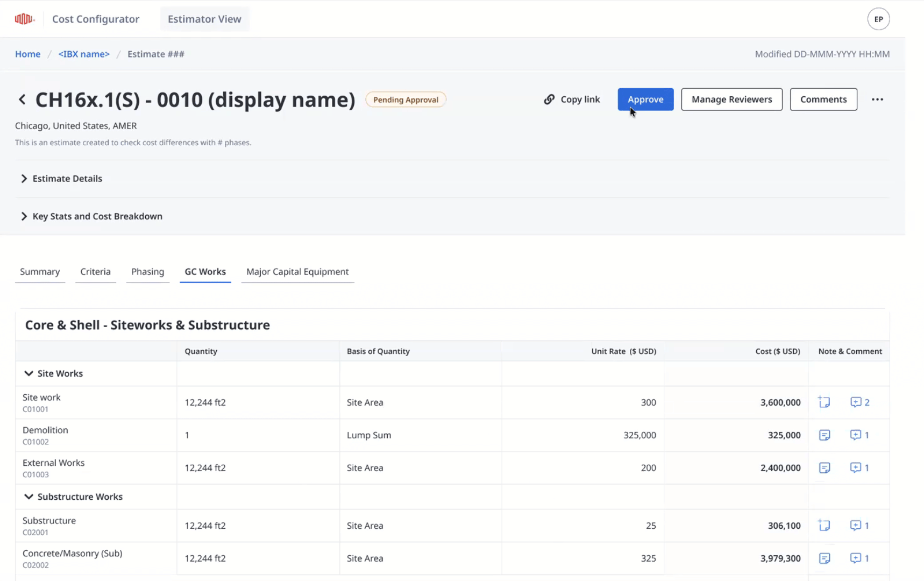The image size is (924, 581).
Task: Open comments icon for Site work row
Action: 859,402
